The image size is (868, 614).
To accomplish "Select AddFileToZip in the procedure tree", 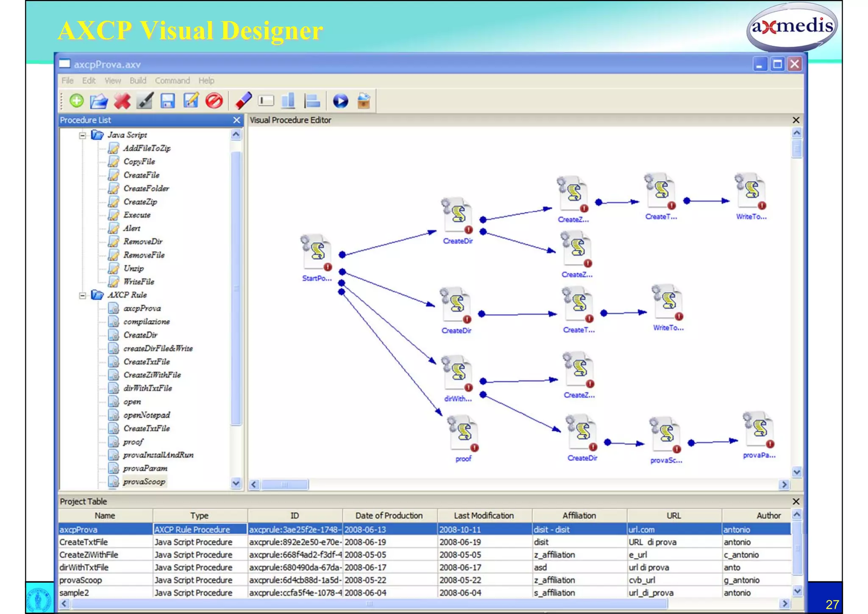I will tap(147, 148).
